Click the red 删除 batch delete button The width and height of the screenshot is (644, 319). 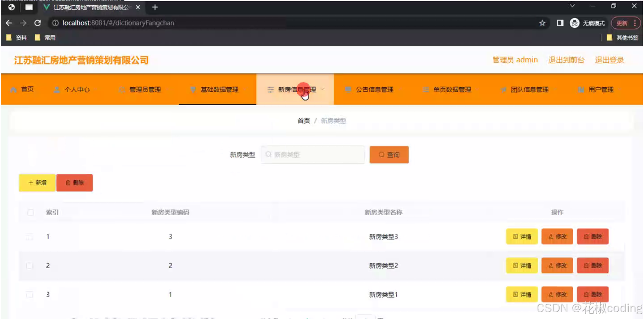(x=75, y=183)
